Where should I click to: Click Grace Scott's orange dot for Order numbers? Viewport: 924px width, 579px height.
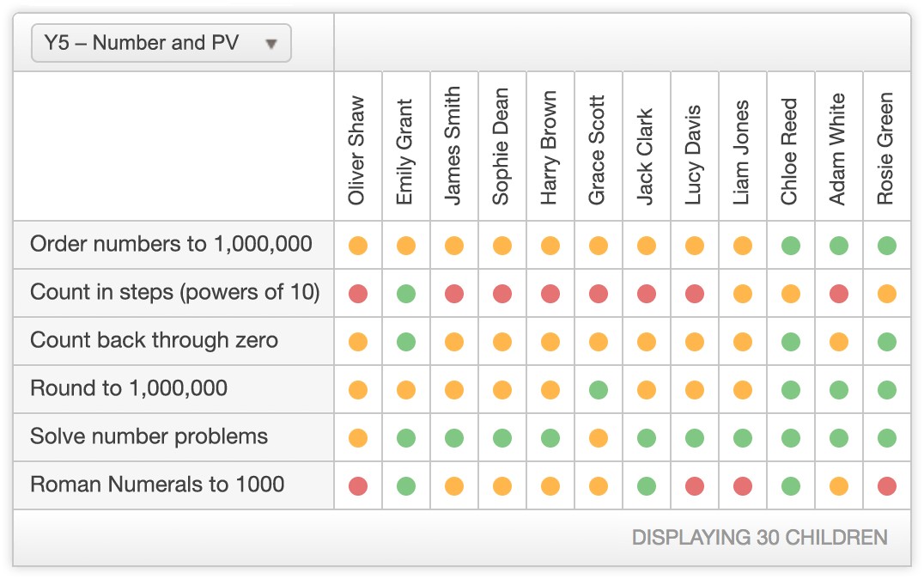point(599,246)
